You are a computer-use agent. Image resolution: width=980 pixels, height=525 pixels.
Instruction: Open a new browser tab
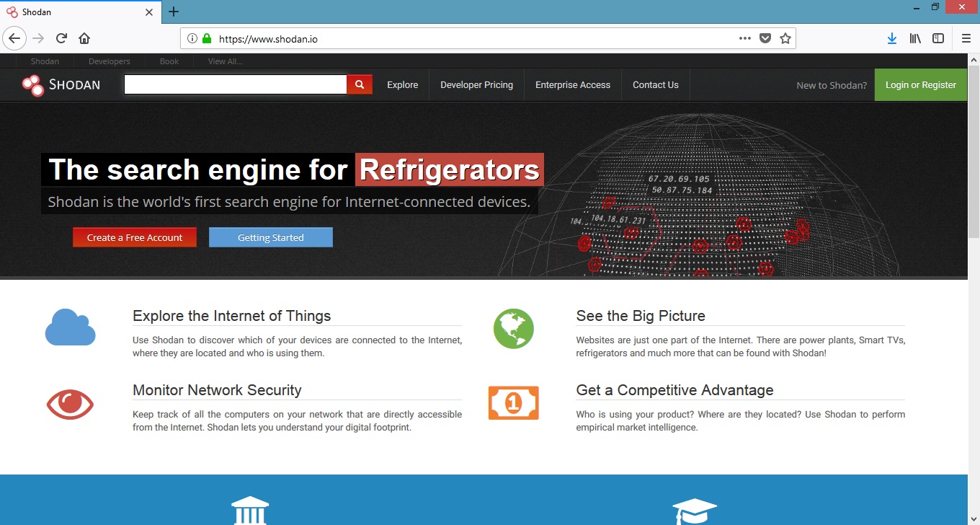174,12
